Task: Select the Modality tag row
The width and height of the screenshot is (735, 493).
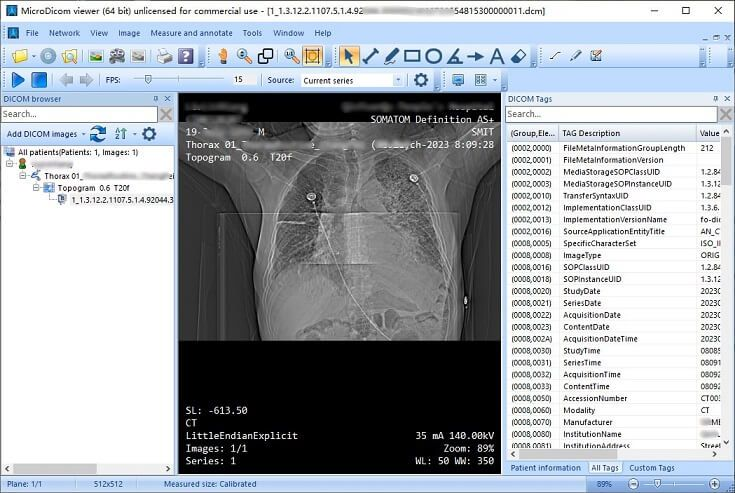Action: 615,411
